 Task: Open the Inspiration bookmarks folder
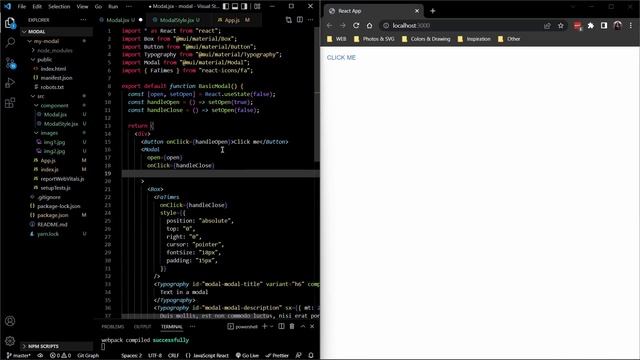[474, 39]
